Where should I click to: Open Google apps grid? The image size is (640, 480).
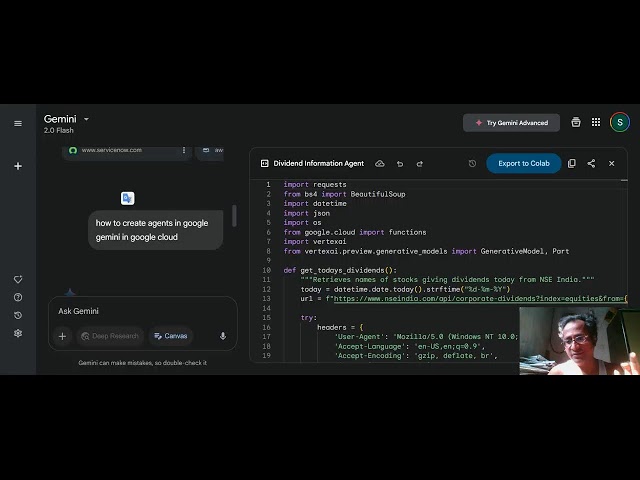tap(596, 122)
